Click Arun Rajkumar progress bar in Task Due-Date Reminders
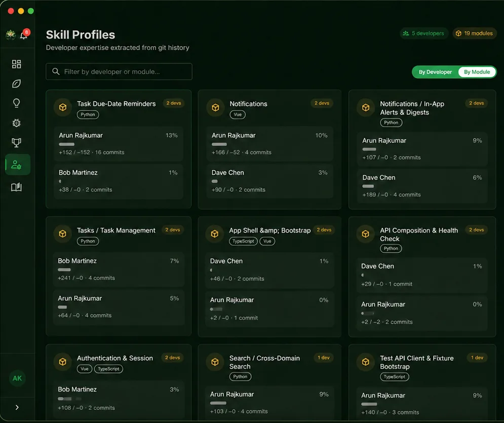 (66, 144)
